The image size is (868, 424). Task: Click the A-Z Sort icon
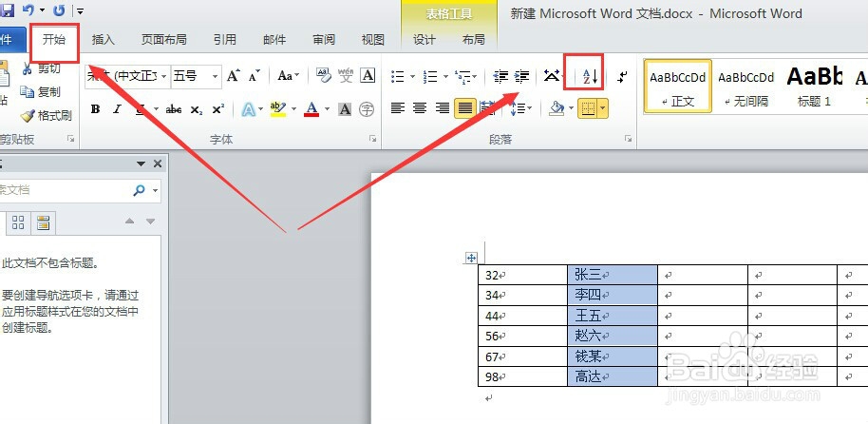pyautogui.click(x=591, y=76)
